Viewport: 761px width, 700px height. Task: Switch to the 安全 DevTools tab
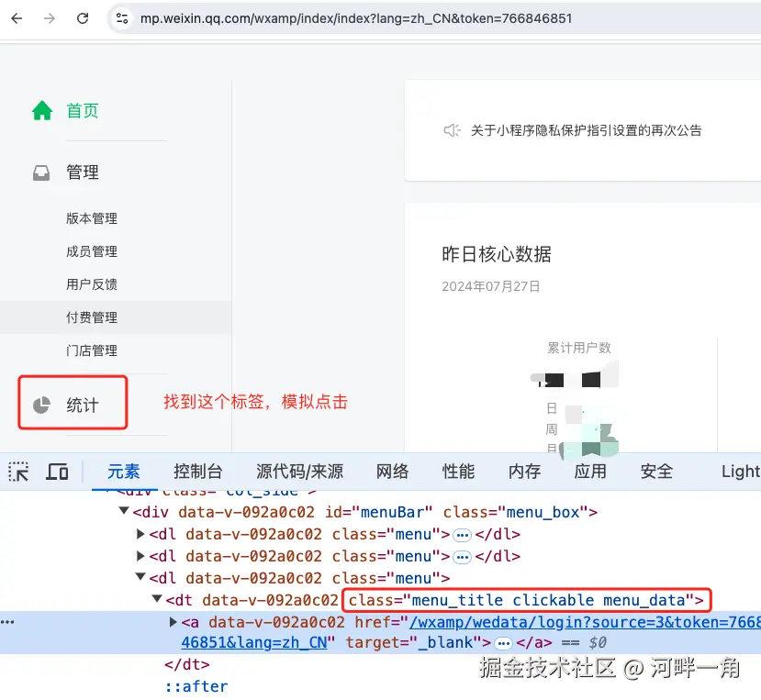[656, 472]
